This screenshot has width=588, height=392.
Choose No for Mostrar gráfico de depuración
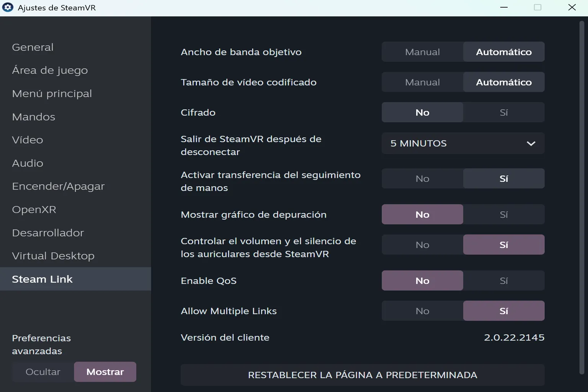(x=422, y=214)
